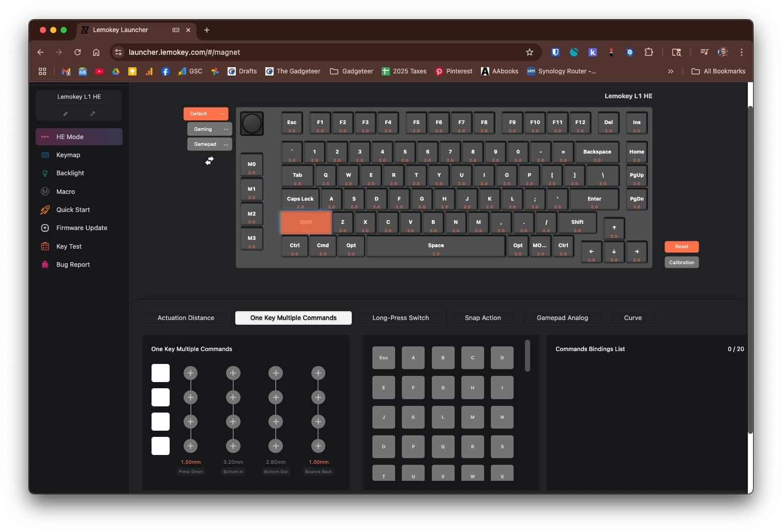Click the purple K extension icon
Screen dimensions: 782x532
[x=593, y=52]
